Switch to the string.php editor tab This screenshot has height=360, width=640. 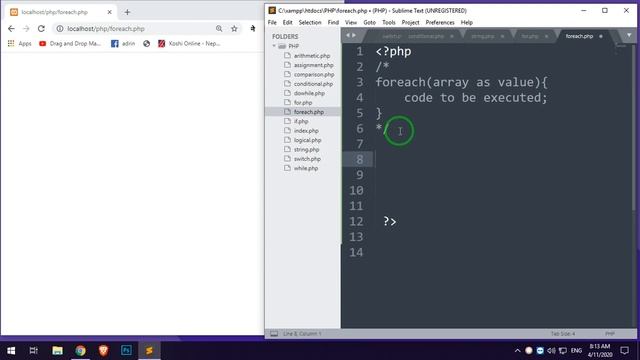(x=482, y=36)
